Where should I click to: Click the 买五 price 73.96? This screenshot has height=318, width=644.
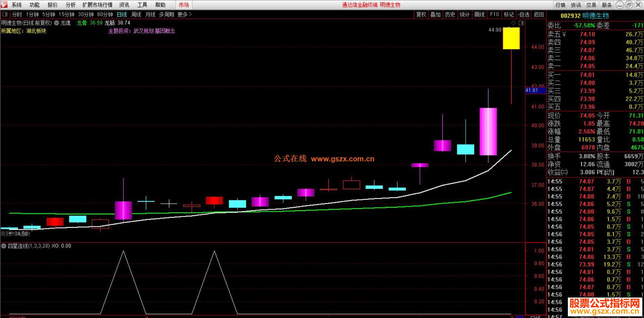click(587, 107)
